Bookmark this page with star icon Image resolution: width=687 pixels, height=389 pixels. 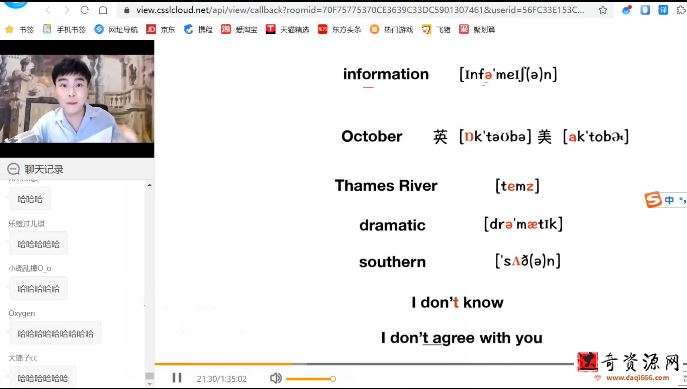[603, 10]
